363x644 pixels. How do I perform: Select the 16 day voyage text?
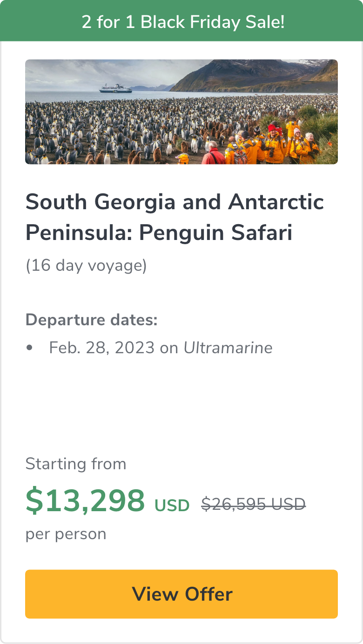click(86, 266)
